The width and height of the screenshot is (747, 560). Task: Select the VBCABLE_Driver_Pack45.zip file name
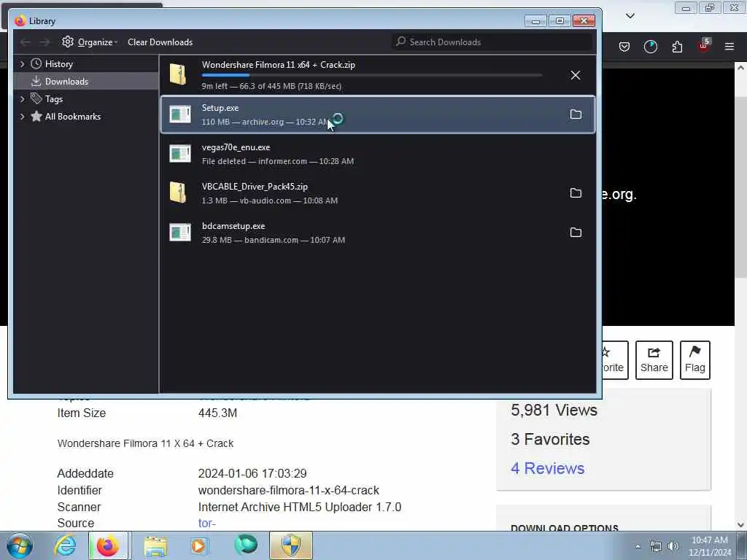pyautogui.click(x=255, y=187)
